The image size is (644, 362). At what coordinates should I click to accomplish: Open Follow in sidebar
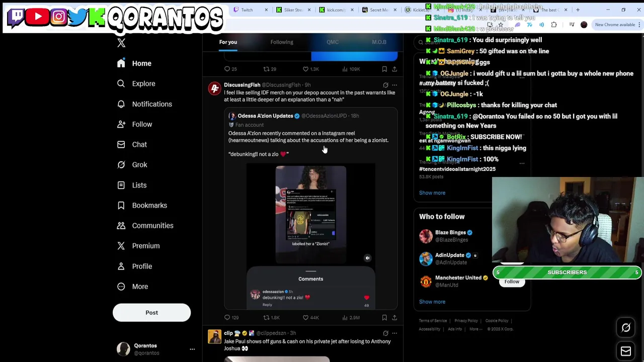[x=134, y=124]
